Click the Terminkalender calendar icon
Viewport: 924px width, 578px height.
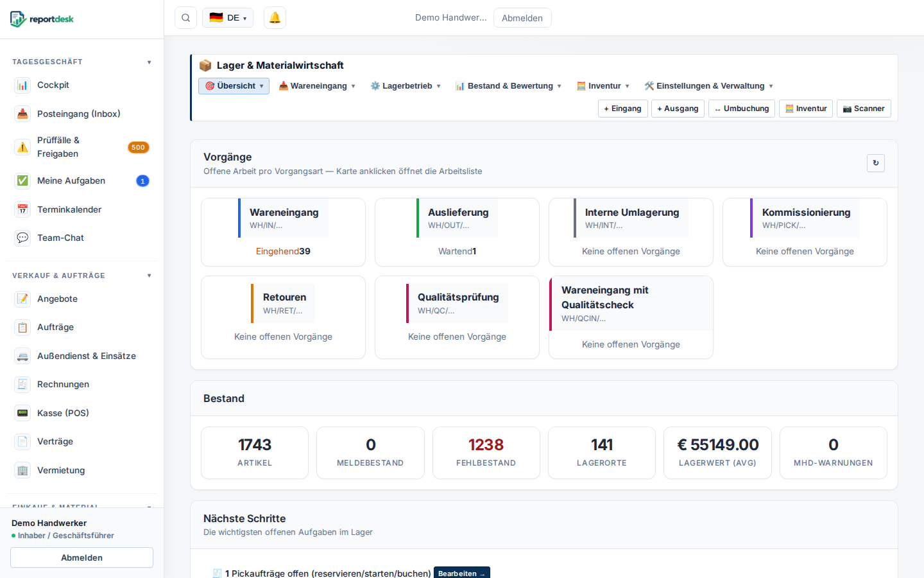click(x=22, y=209)
